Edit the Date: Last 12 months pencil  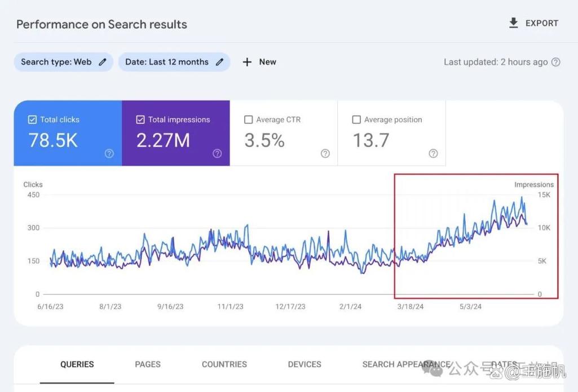click(220, 62)
